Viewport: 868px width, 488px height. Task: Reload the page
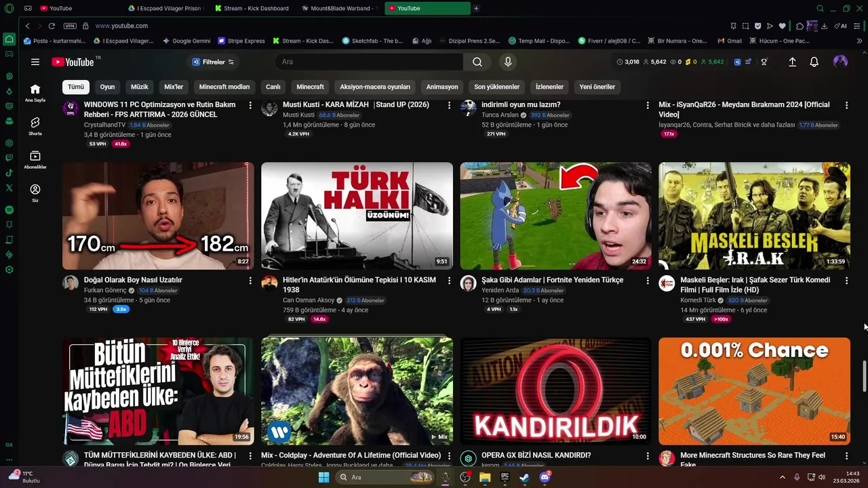click(52, 26)
